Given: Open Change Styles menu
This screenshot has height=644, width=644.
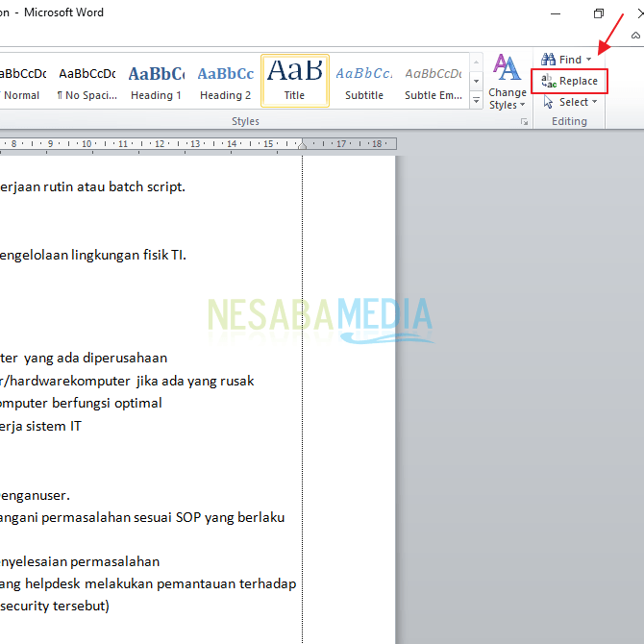Looking at the screenshot, I should click(508, 82).
